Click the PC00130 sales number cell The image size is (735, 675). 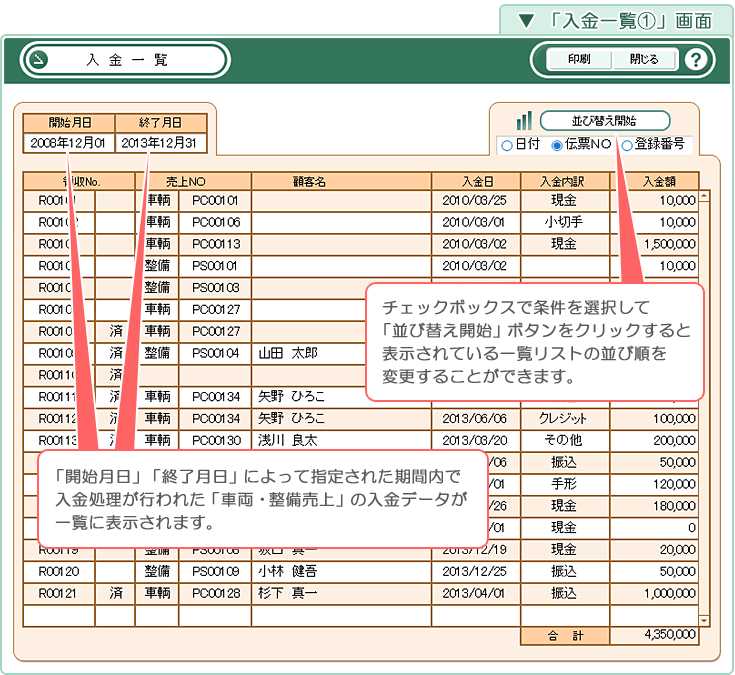click(x=215, y=440)
